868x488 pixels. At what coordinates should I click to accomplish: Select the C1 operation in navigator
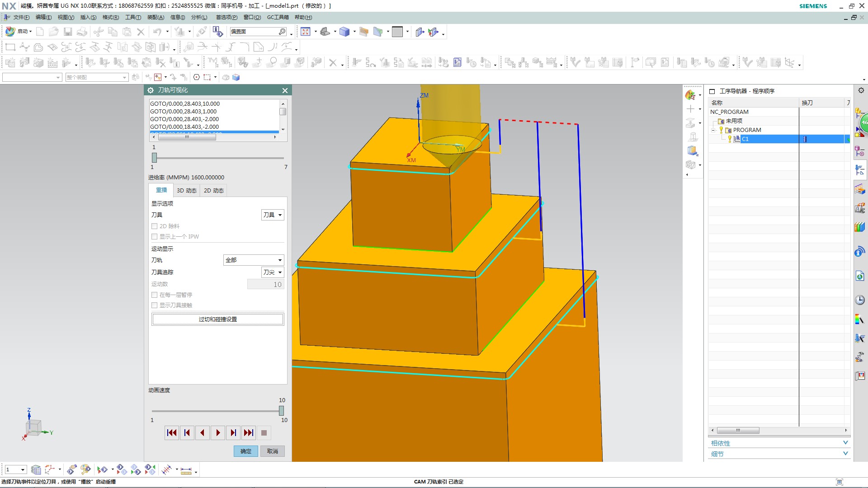coord(745,139)
